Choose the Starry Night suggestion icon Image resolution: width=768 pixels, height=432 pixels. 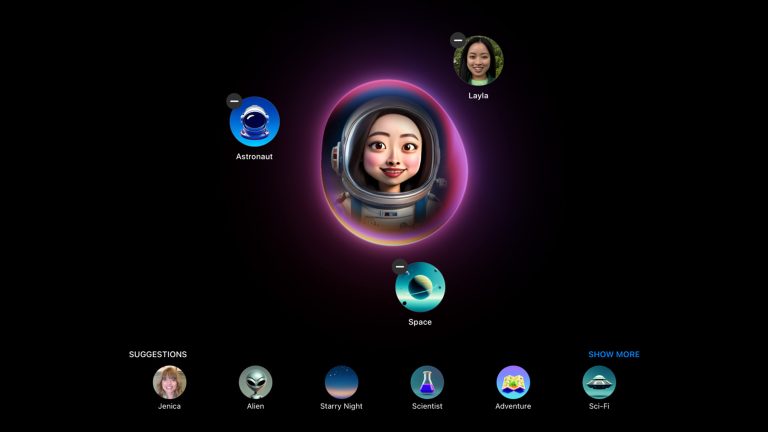click(x=341, y=382)
